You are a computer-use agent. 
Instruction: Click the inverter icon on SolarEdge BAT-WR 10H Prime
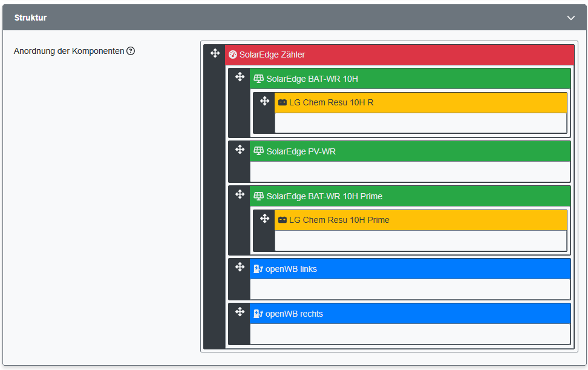[x=260, y=196]
